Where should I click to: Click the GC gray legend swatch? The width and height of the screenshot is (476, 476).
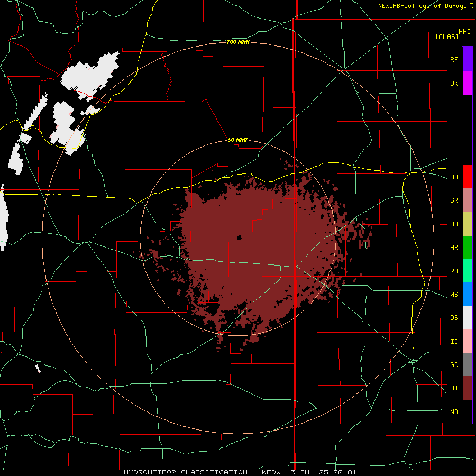coord(467,364)
